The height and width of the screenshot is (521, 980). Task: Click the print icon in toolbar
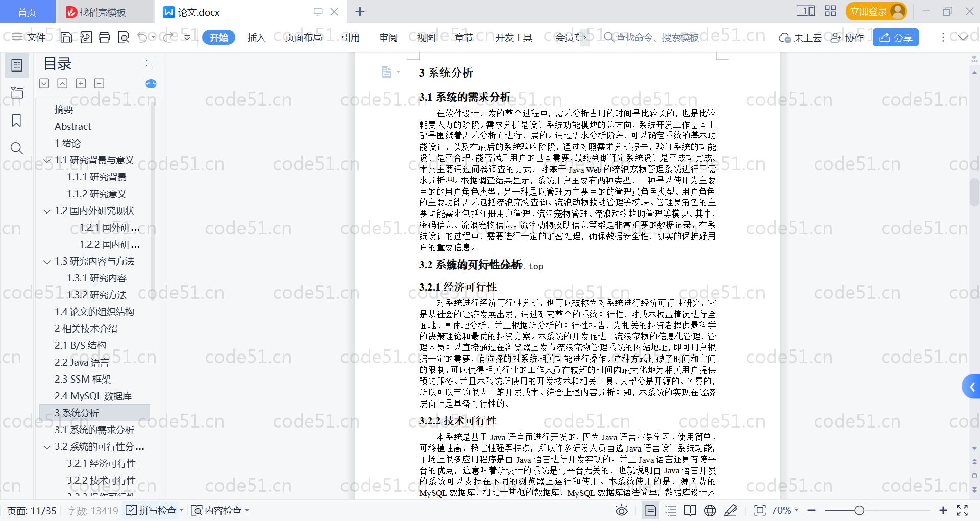105,37
